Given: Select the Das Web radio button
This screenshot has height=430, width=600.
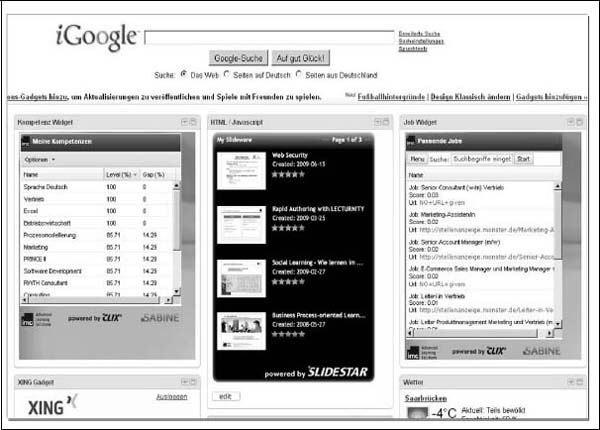Looking at the screenshot, I should pyautogui.click(x=184, y=74).
